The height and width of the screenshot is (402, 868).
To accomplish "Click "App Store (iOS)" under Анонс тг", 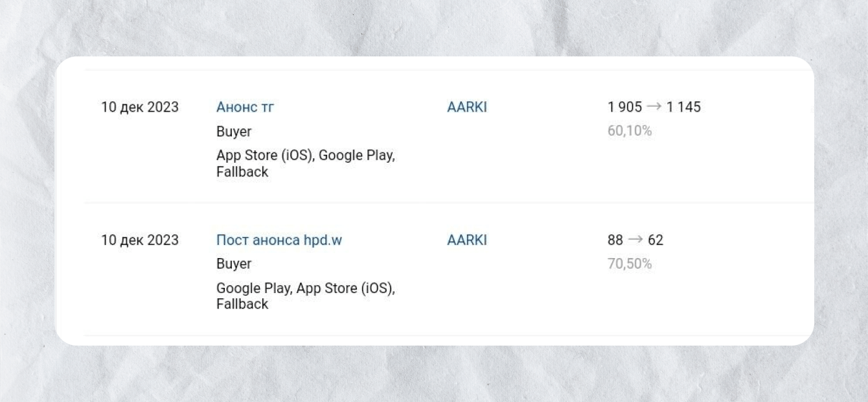I will [x=264, y=156].
